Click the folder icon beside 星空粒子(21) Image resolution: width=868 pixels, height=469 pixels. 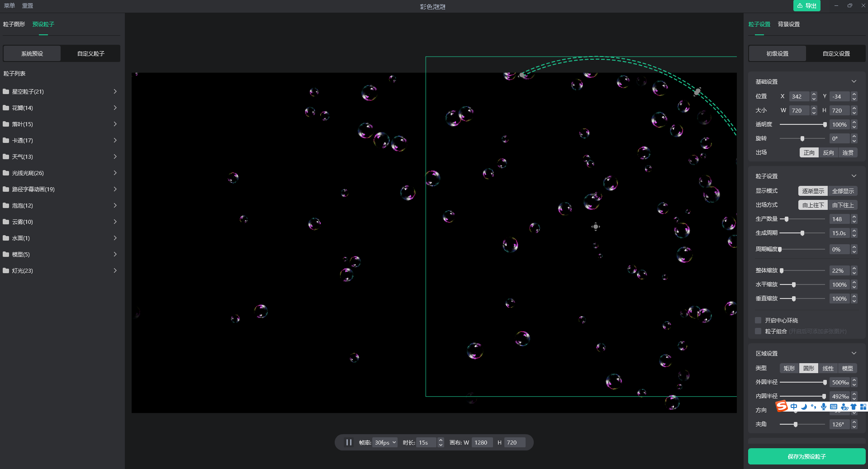tap(6, 91)
